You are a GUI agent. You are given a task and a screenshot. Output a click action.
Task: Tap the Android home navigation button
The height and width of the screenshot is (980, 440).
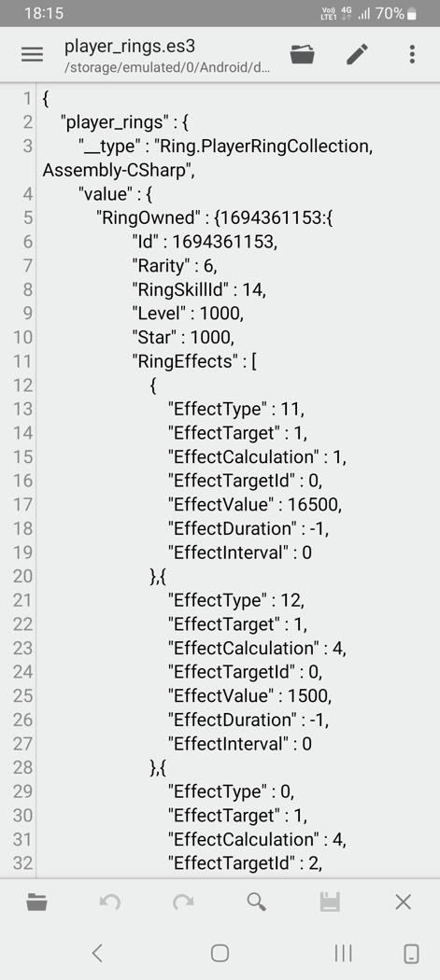pos(220,953)
